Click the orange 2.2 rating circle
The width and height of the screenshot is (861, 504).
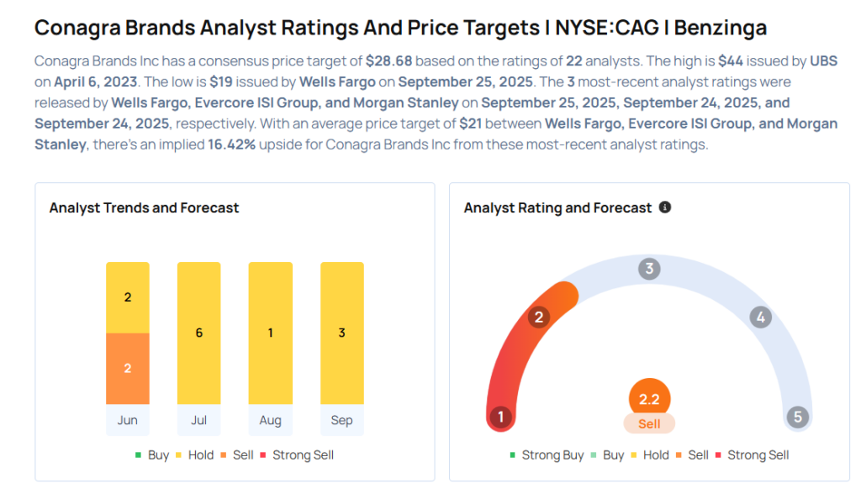click(649, 399)
